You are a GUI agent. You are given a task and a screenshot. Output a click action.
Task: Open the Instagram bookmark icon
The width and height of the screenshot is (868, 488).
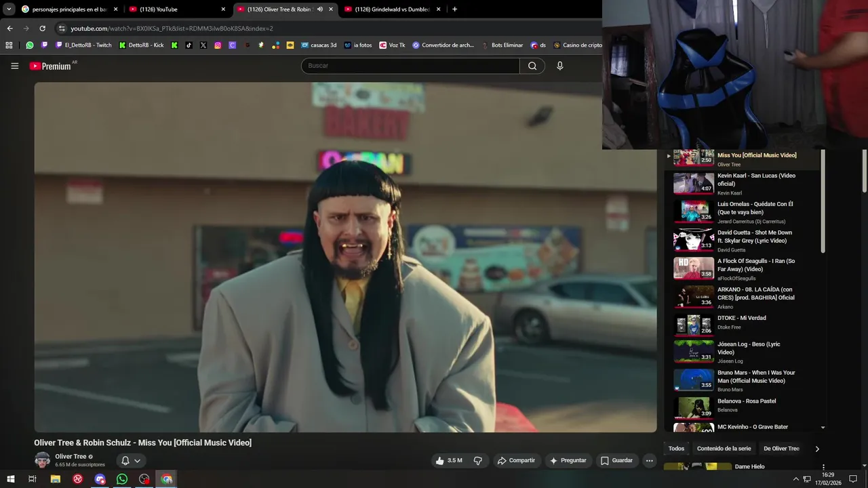point(218,45)
